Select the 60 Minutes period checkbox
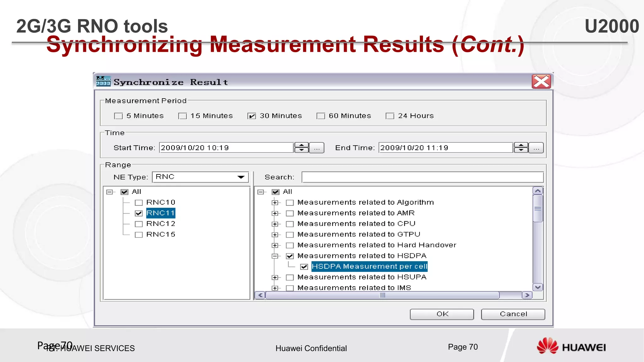The image size is (644, 362). (321, 116)
